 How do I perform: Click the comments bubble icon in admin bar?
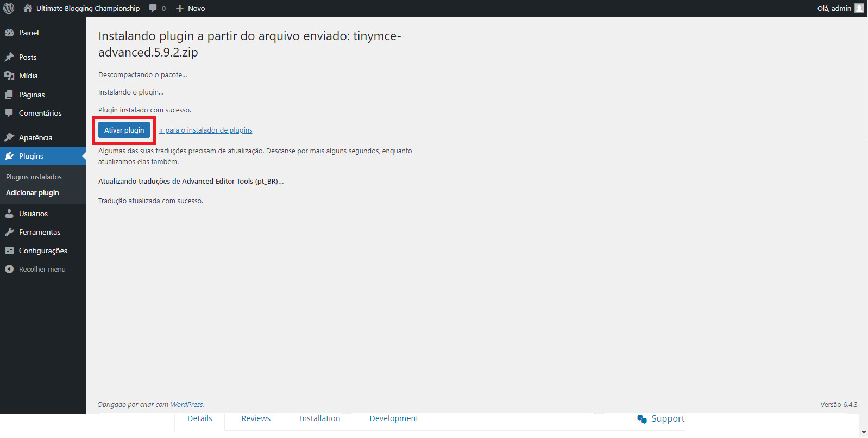click(153, 8)
